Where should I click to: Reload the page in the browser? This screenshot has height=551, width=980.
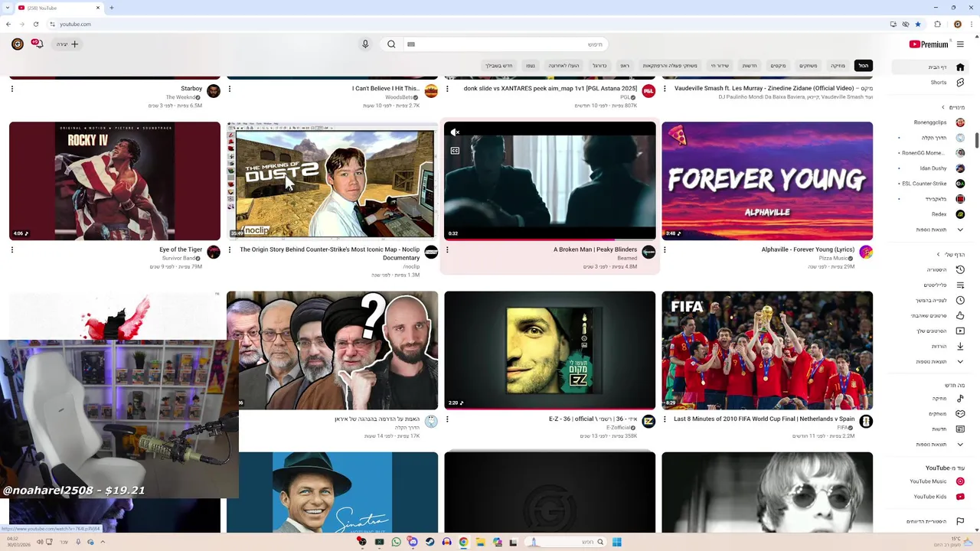[35, 24]
